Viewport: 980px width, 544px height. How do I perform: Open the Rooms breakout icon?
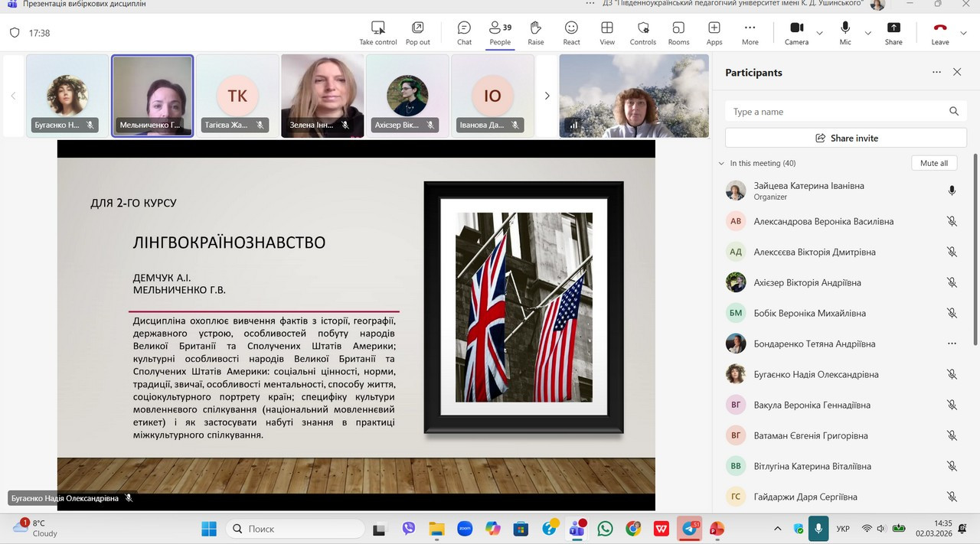[678, 32]
